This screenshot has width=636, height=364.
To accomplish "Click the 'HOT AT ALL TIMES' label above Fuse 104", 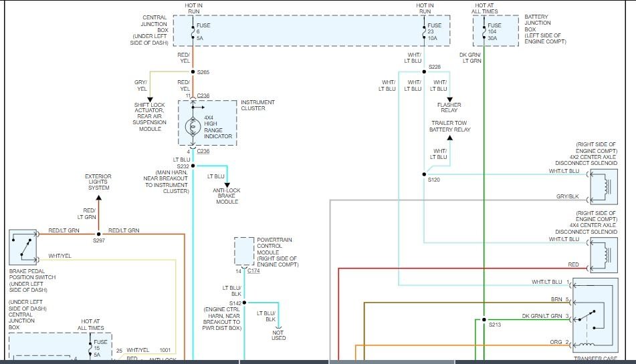I will click(484, 9).
